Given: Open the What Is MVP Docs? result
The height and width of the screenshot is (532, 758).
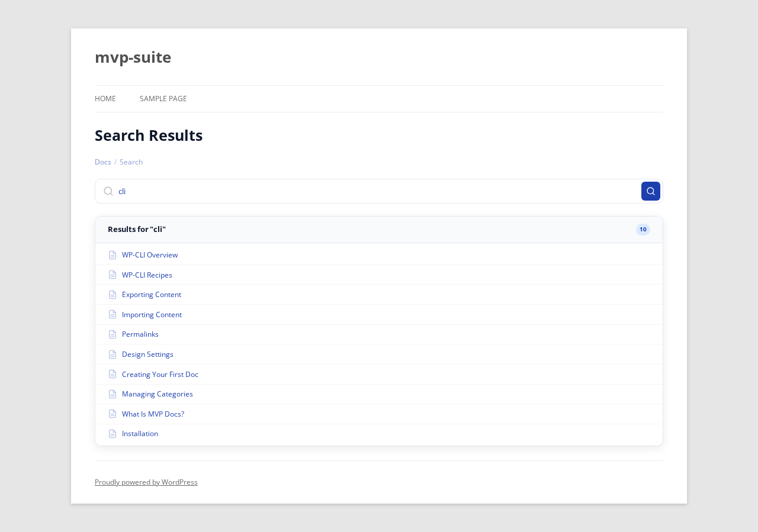Looking at the screenshot, I should [153, 413].
